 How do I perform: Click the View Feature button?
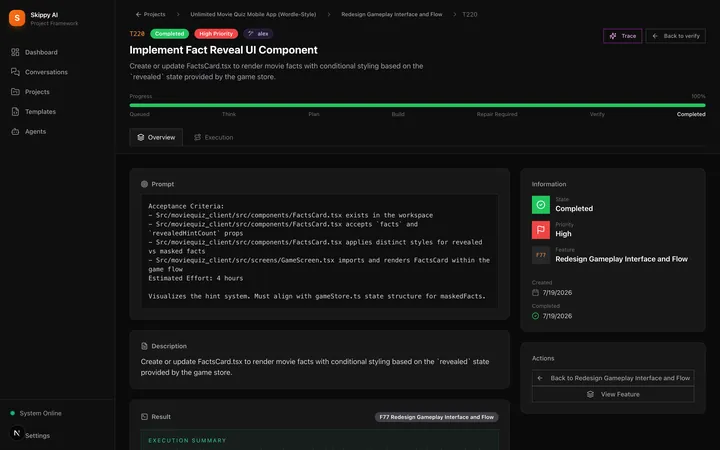click(x=613, y=394)
